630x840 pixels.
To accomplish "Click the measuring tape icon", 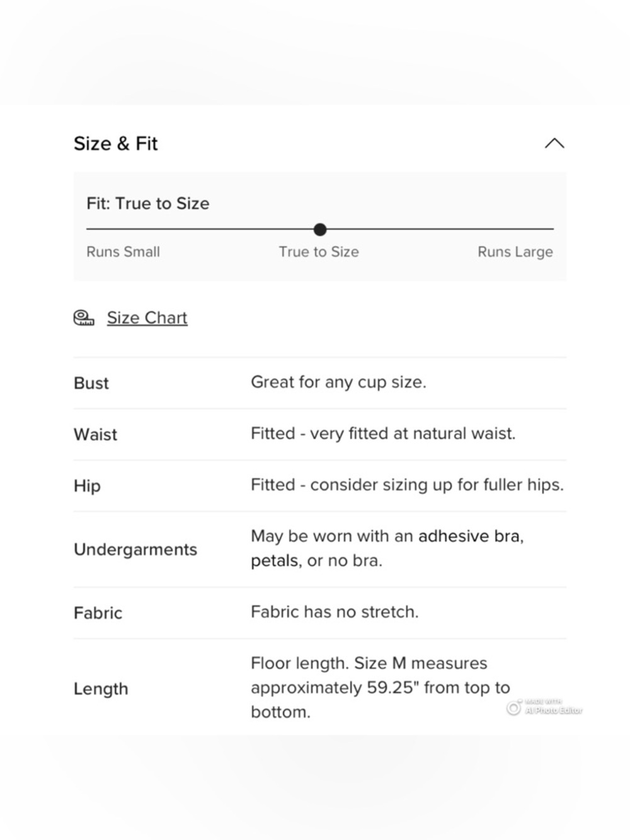I will click(x=84, y=318).
